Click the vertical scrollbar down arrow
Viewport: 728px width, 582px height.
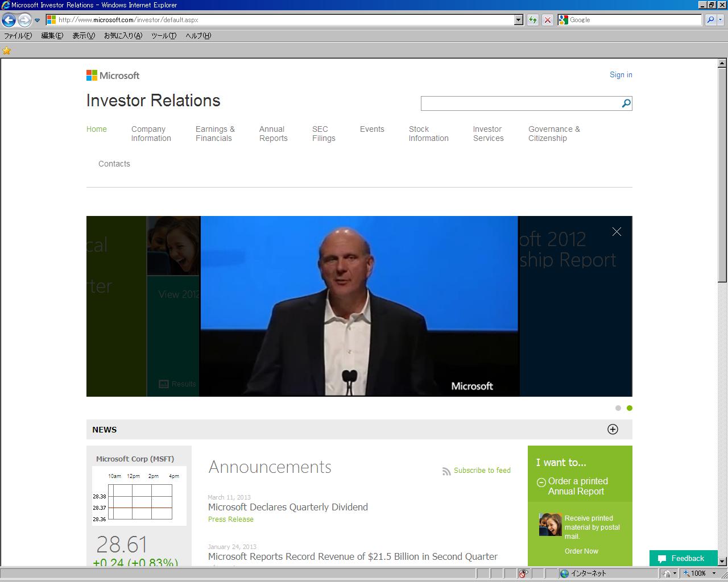tap(722, 561)
